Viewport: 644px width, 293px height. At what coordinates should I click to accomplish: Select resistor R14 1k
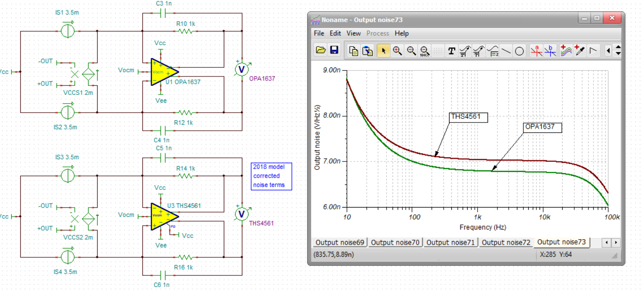[x=185, y=176]
